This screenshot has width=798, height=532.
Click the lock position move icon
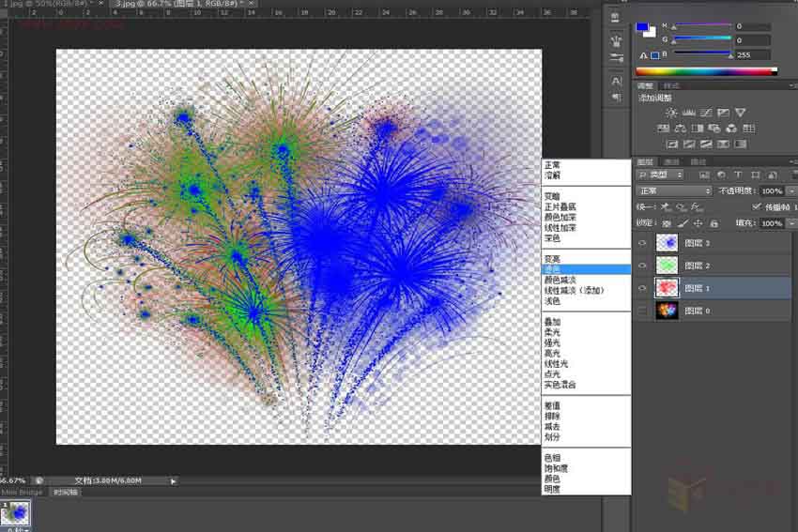[x=698, y=223]
